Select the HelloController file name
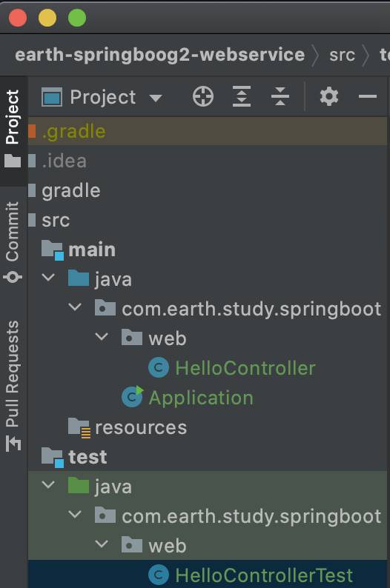Image resolution: width=390 pixels, height=588 pixels. point(245,368)
